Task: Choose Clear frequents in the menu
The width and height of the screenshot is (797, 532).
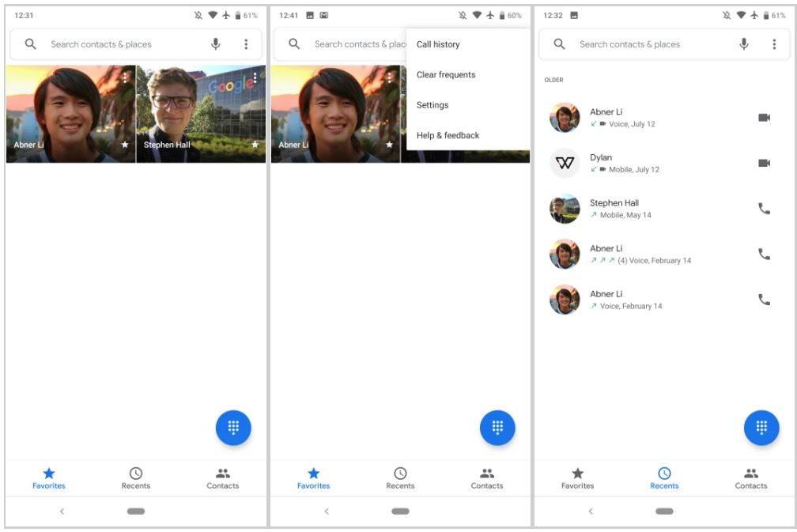Action: (446, 75)
